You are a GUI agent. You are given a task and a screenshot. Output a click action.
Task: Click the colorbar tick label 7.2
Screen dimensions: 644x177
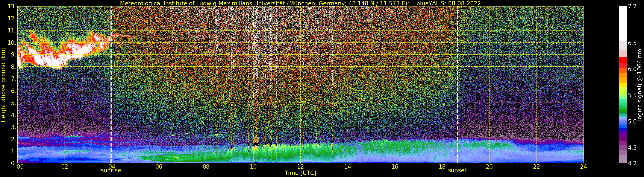632,6
